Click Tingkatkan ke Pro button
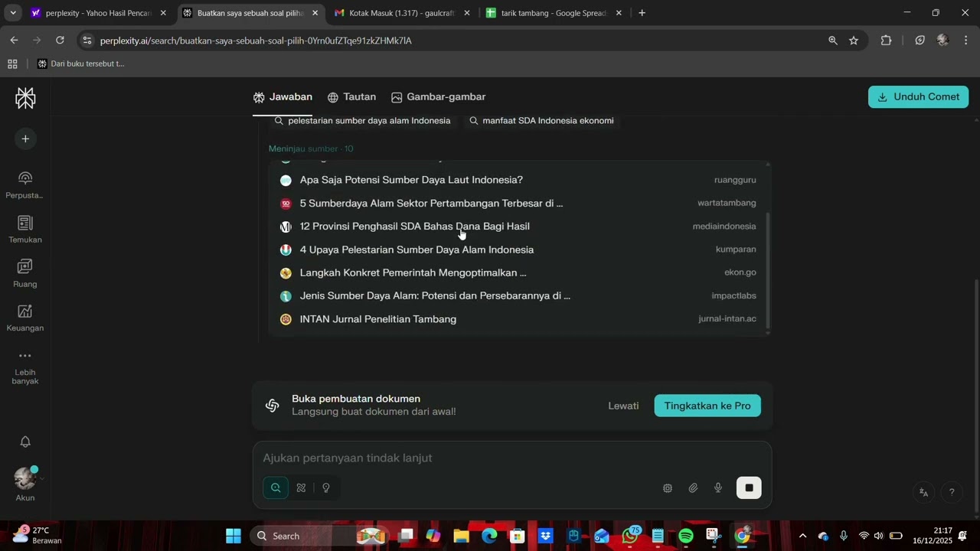 [707, 406]
